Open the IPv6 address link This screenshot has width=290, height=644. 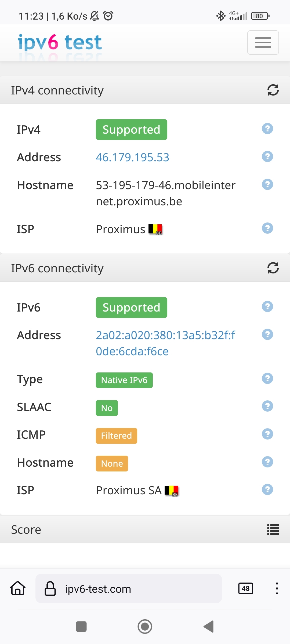[165, 343]
